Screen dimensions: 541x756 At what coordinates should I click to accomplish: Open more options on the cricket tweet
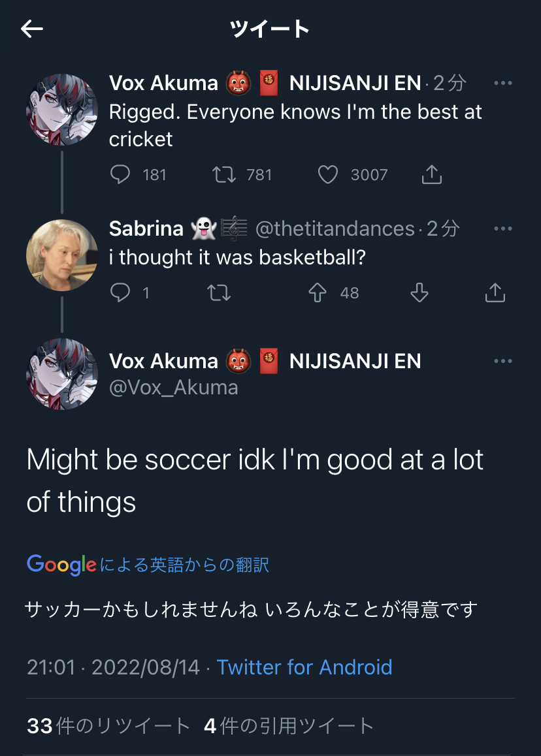point(502,84)
